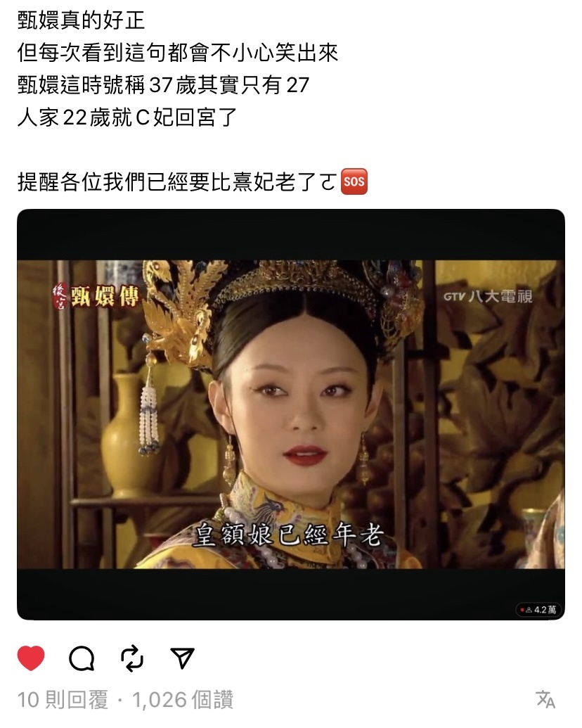Open the 10 則回覆 replies list
The width and height of the screenshot is (582, 728).
pos(63,700)
